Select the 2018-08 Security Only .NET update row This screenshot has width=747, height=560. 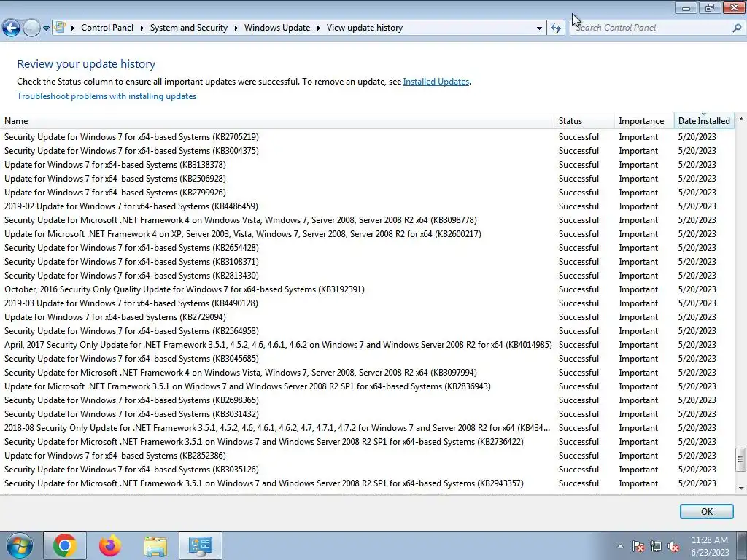[x=368, y=427]
